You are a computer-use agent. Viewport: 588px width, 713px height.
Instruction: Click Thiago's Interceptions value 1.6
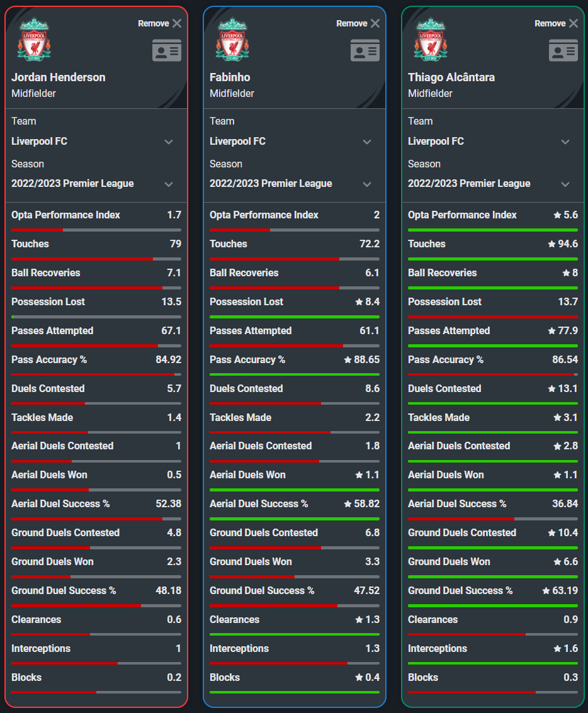click(571, 648)
